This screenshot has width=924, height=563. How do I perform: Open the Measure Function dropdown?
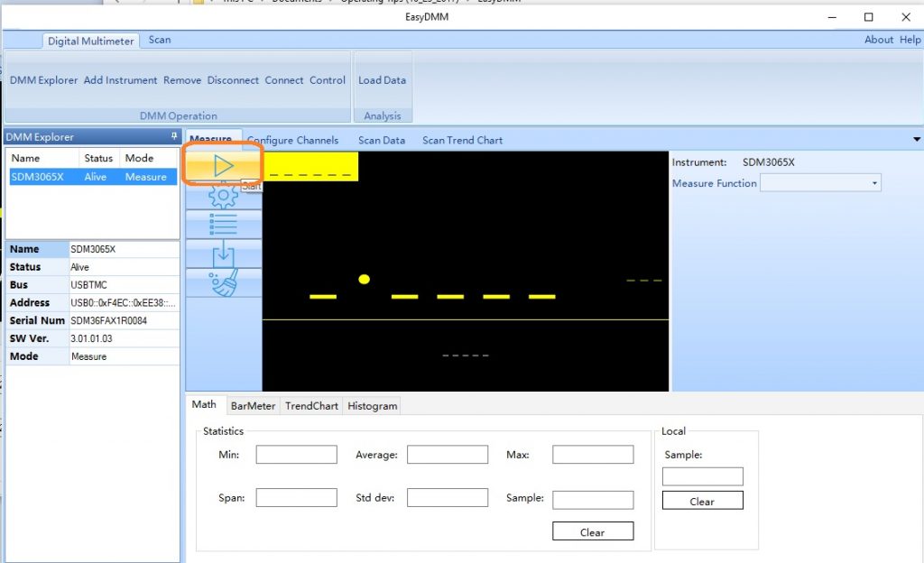[x=820, y=183]
